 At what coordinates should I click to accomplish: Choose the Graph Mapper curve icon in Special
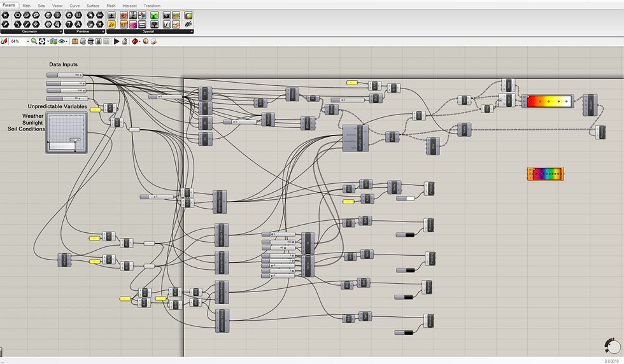click(x=167, y=24)
